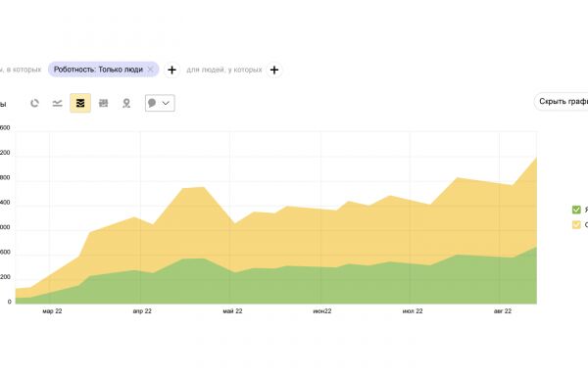Viewport: 588px width, 376px height.
Task: Add visit condition with first plus button
Action: coord(171,70)
